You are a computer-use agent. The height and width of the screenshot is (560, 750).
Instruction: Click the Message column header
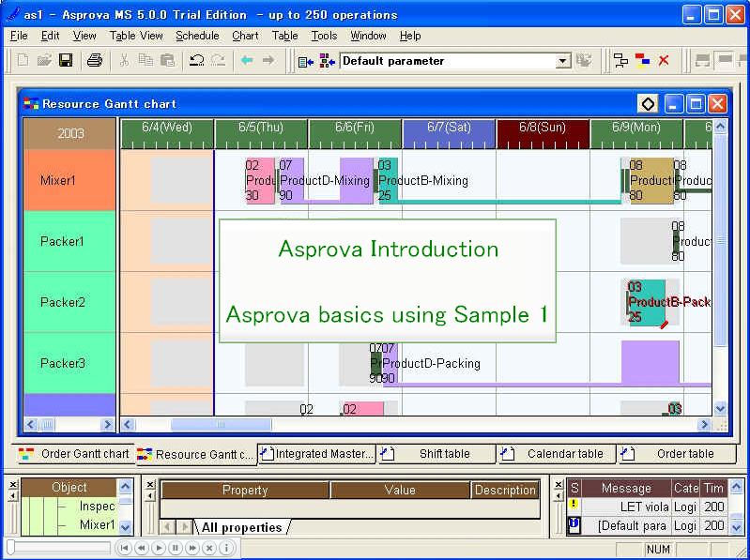click(x=626, y=488)
